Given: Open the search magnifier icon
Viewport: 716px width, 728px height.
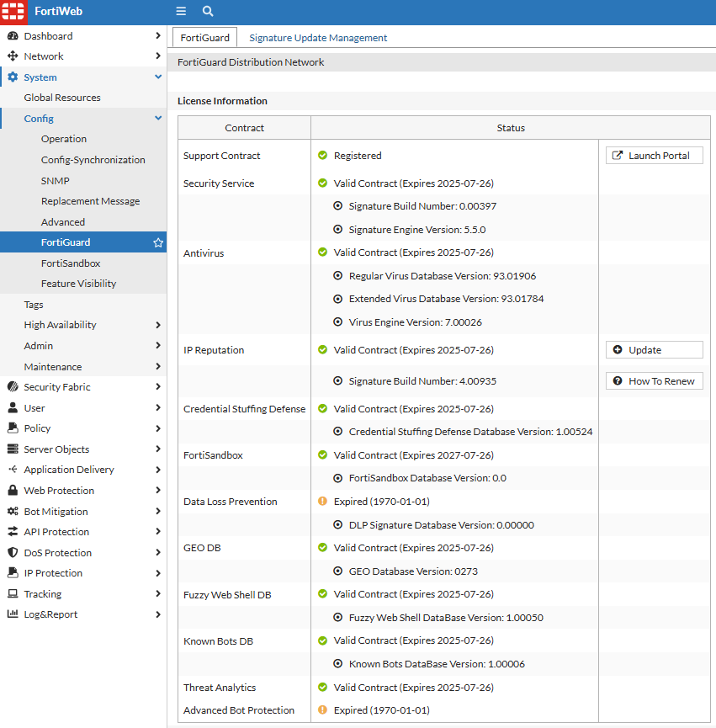Looking at the screenshot, I should 208,11.
